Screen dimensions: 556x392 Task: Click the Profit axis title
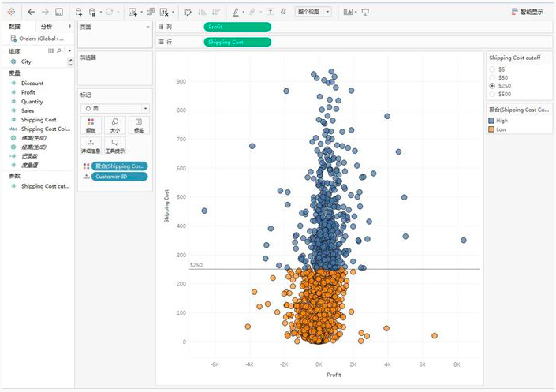click(334, 375)
